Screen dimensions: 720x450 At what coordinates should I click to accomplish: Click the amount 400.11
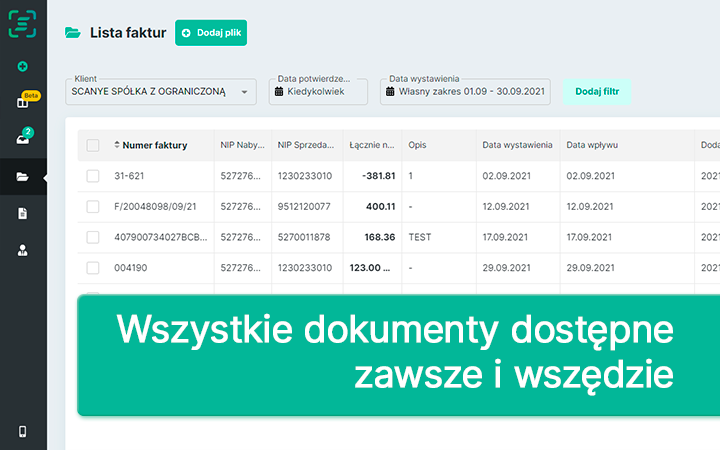coord(381,207)
